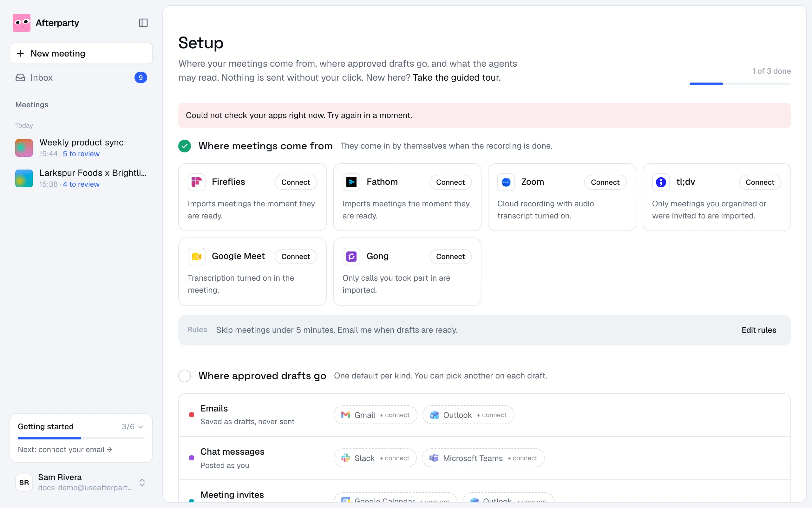The image size is (812, 508).
Task: Click Next: connect your email link
Action: (65, 450)
